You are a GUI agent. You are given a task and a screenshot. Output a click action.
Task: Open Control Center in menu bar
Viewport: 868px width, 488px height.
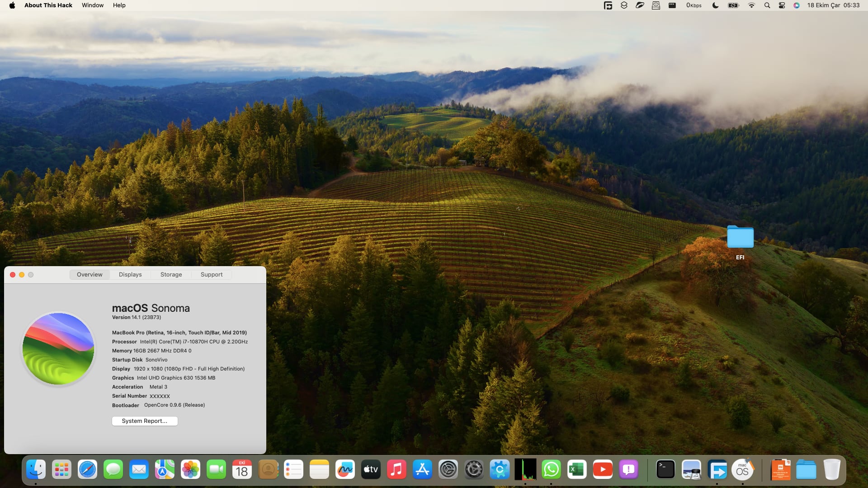782,5
